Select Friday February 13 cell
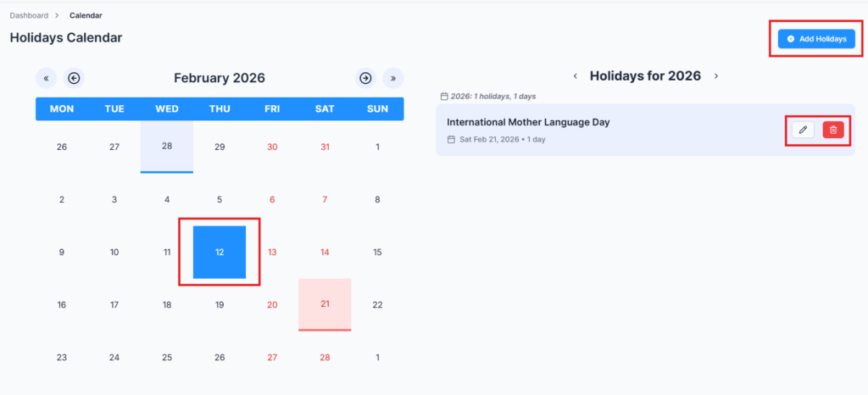The width and height of the screenshot is (868, 395). (272, 252)
